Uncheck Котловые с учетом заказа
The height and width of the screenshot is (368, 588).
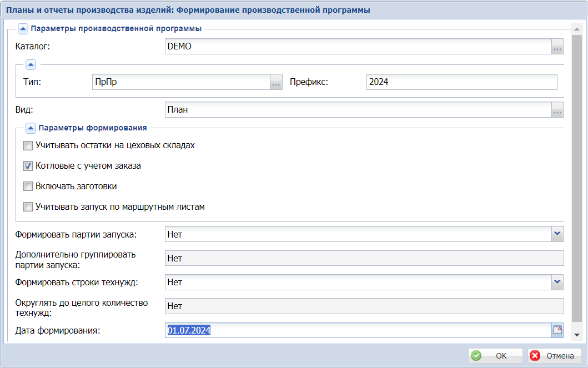click(x=28, y=166)
